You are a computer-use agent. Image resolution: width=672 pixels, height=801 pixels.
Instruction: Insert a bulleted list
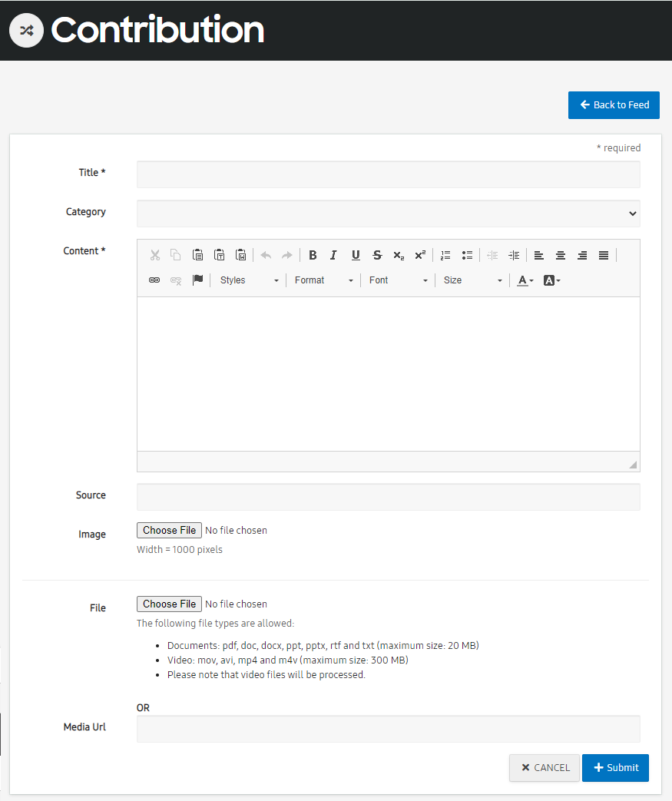click(x=467, y=255)
